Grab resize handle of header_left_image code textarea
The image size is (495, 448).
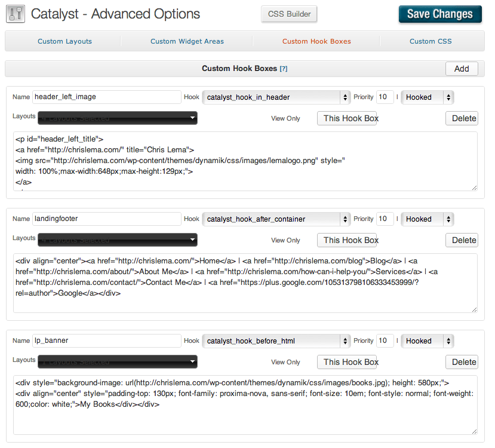[474, 188]
